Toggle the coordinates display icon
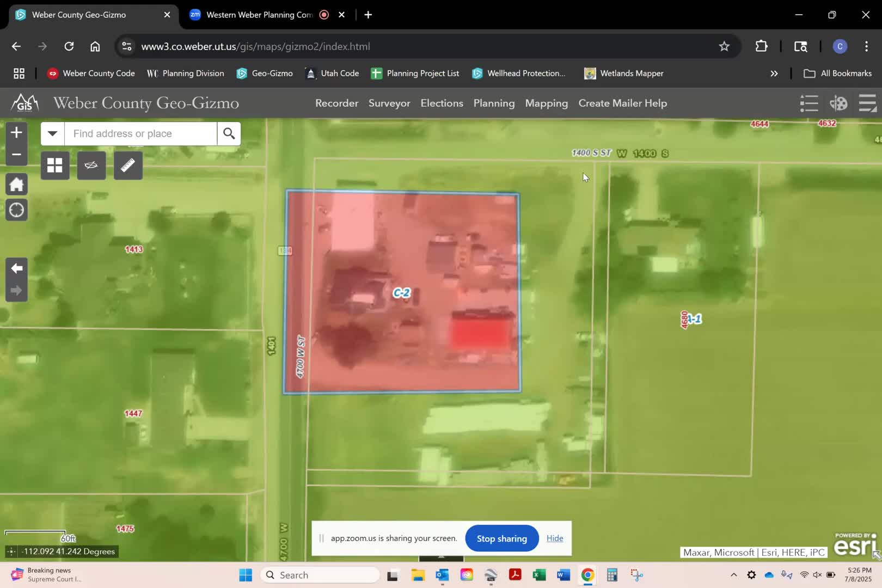 tap(11, 552)
